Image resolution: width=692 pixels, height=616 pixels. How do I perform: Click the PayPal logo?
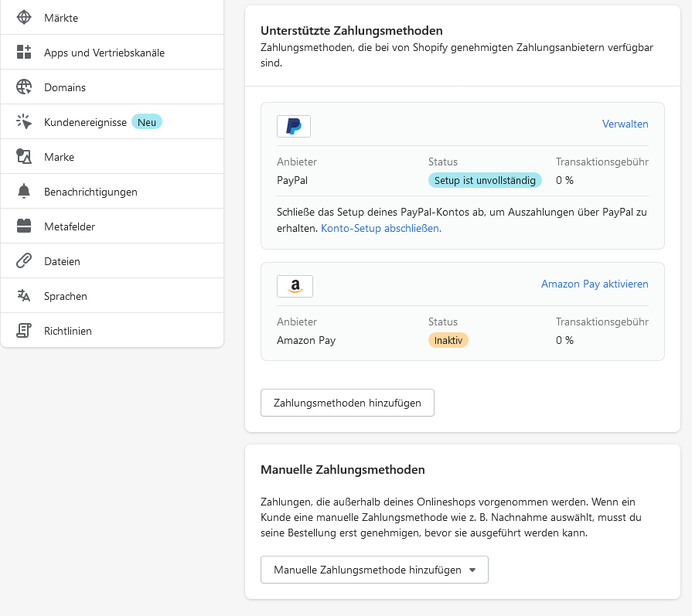[294, 126]
